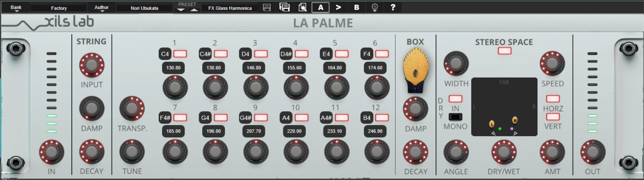
Task: Click the TUNE knob
Action: point(132,152)
